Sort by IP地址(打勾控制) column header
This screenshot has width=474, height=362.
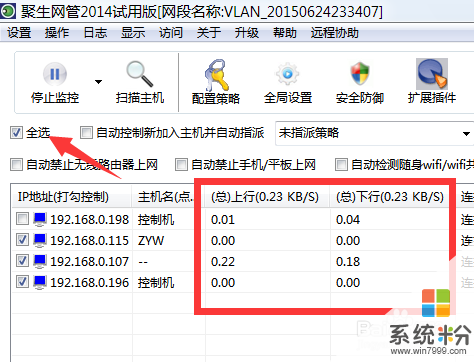click(72, 197)
